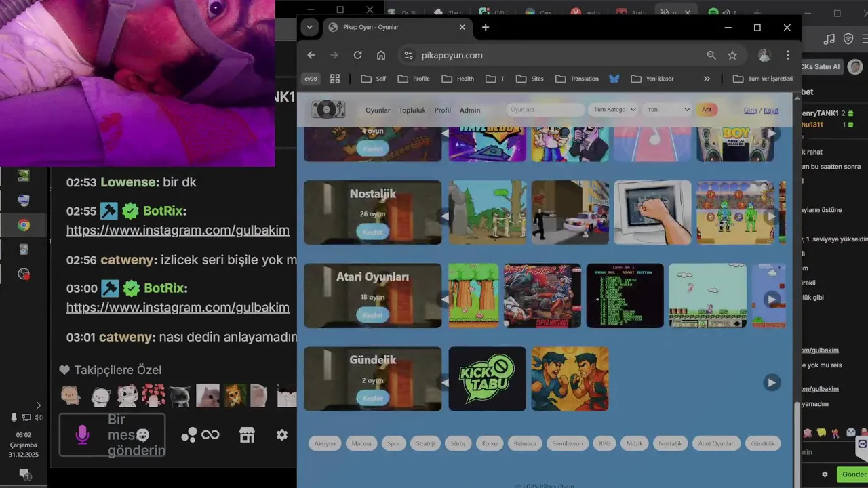Open the Profil menu item

pos(443,110)
